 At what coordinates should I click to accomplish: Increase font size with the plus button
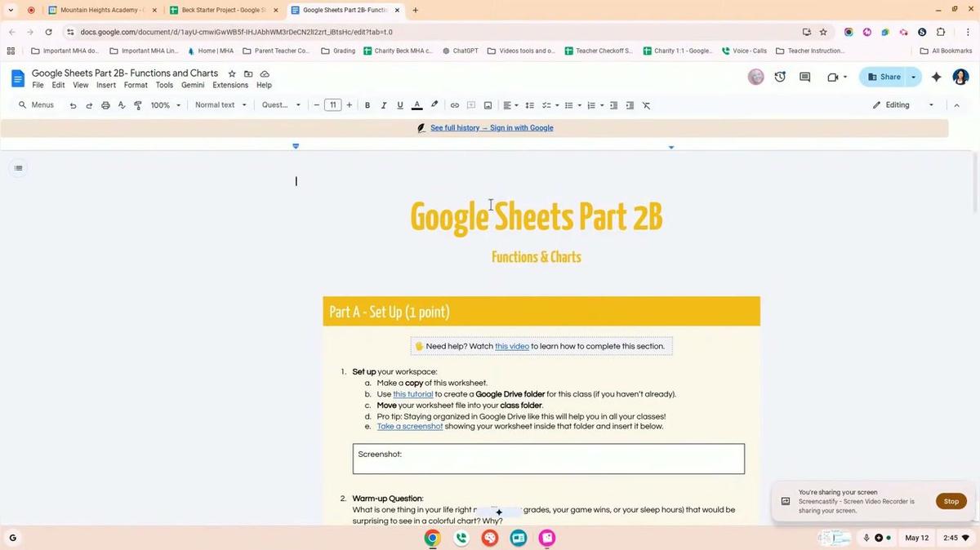[x=350, y=105]
